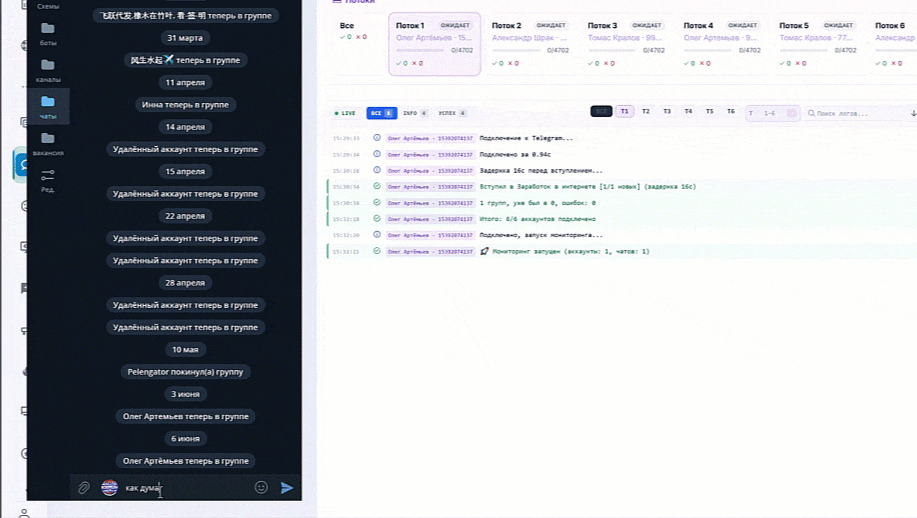The height and width of the screenshot is (518, 917).
Task: Open the Ред. folder settings sliders icon
Action: pos(48,180)
